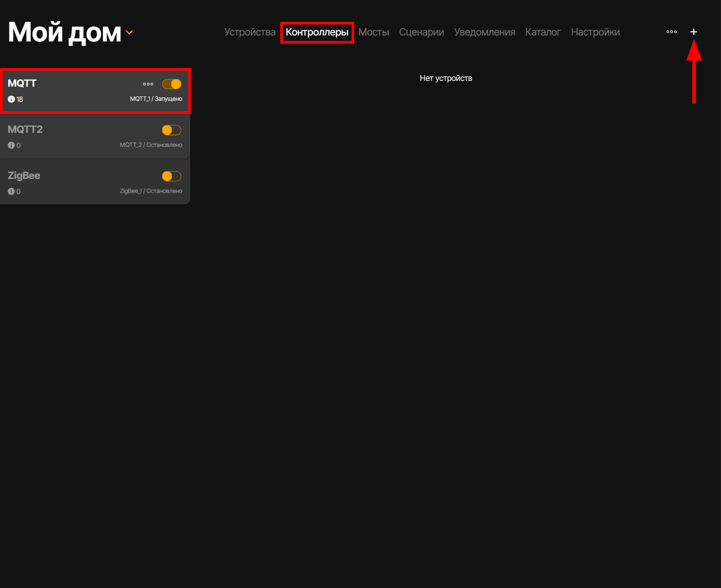Open the Мосты tab
Viewport: 721px width, 588px height.
coord(373,32)
